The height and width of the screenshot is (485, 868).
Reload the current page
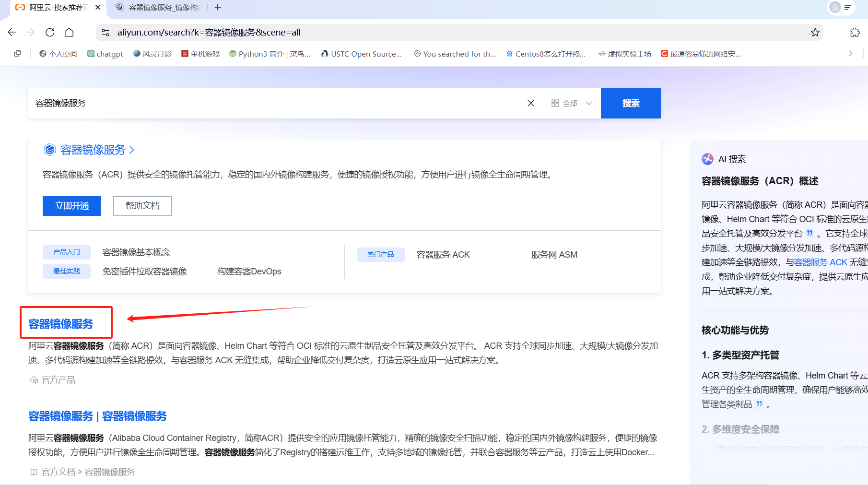coord(50,32)
